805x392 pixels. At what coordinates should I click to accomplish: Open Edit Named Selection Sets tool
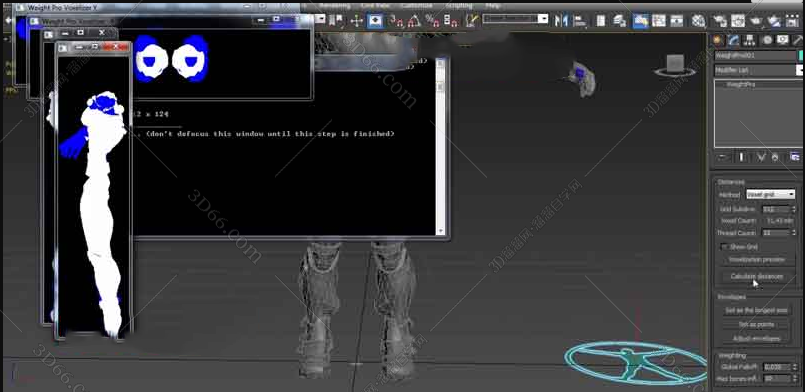471,21
